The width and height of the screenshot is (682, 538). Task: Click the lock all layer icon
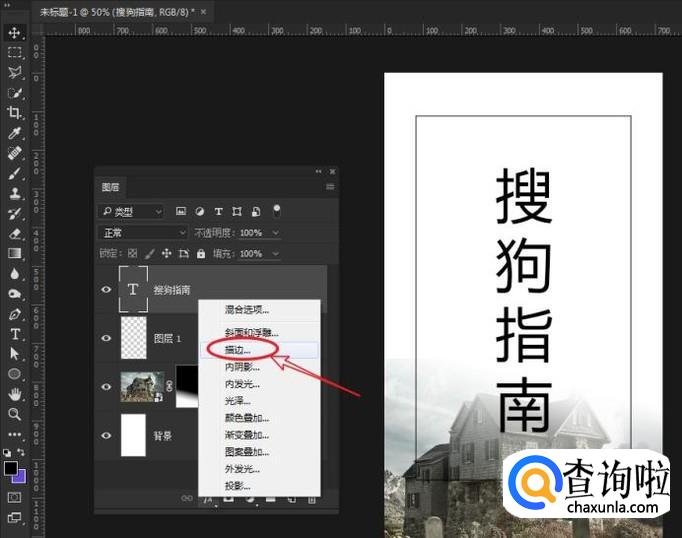click(x=200, y=254)
